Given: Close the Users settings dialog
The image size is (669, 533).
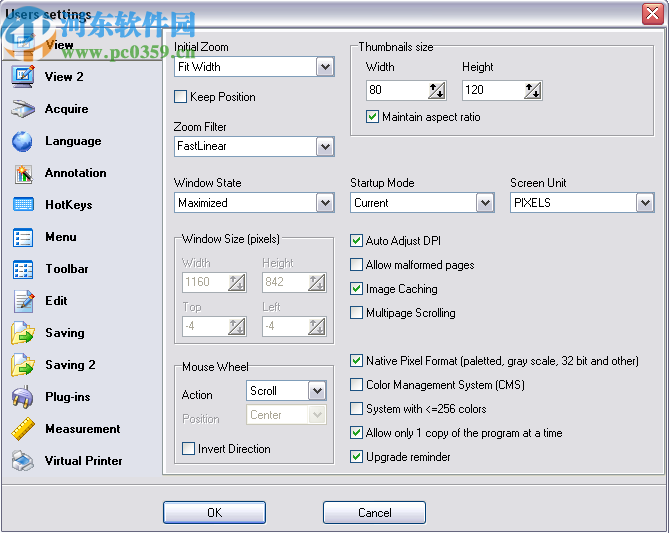Looking at the screenshot, I should (653, 14).
